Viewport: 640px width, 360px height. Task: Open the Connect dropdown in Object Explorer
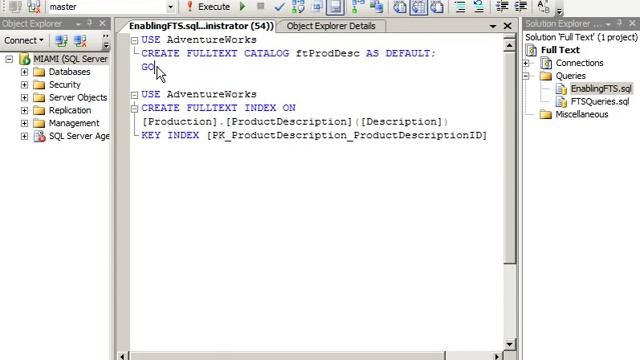click(x=24, y=40)
